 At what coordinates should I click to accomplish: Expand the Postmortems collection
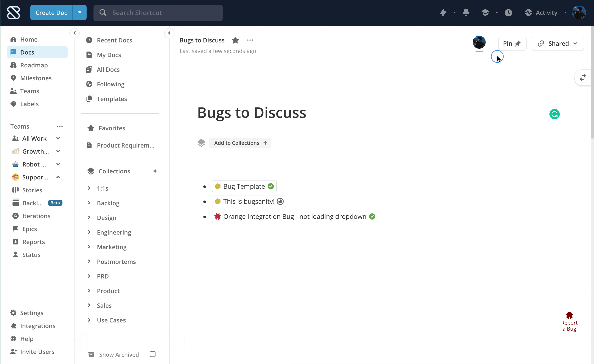[89, 261]
